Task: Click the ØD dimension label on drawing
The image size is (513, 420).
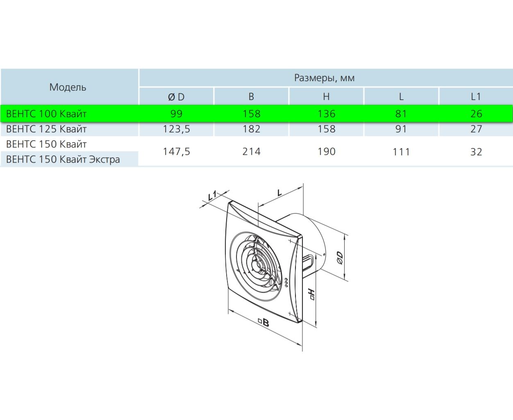Action: 339,257
